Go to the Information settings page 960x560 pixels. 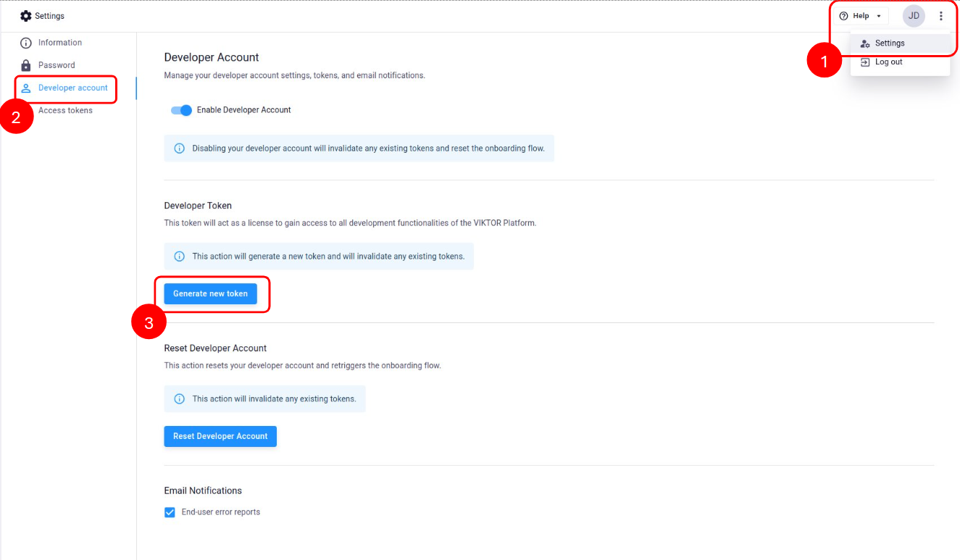(x=60, y=43)
